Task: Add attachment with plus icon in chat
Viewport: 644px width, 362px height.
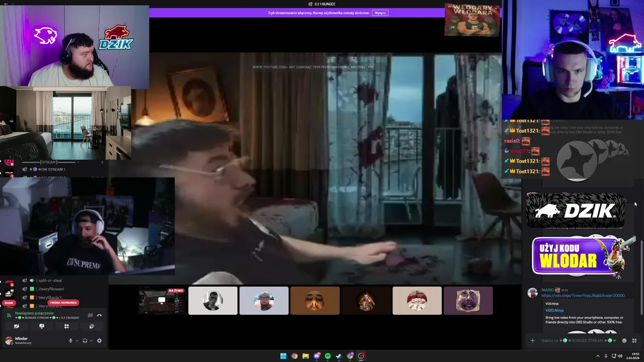Action: [x=532, y=340]
